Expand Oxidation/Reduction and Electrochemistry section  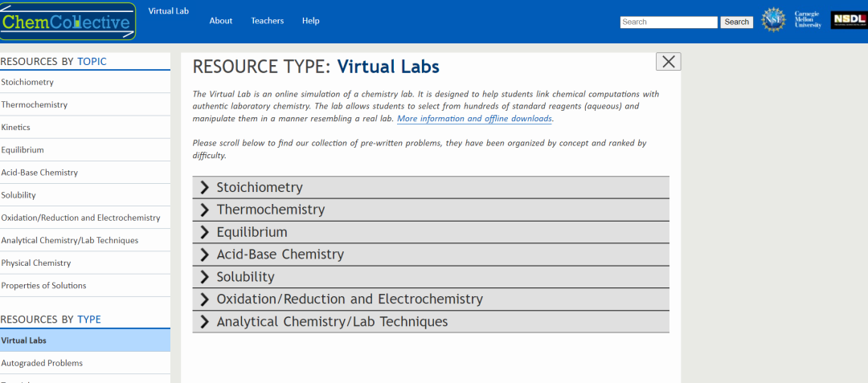point(431,299)
